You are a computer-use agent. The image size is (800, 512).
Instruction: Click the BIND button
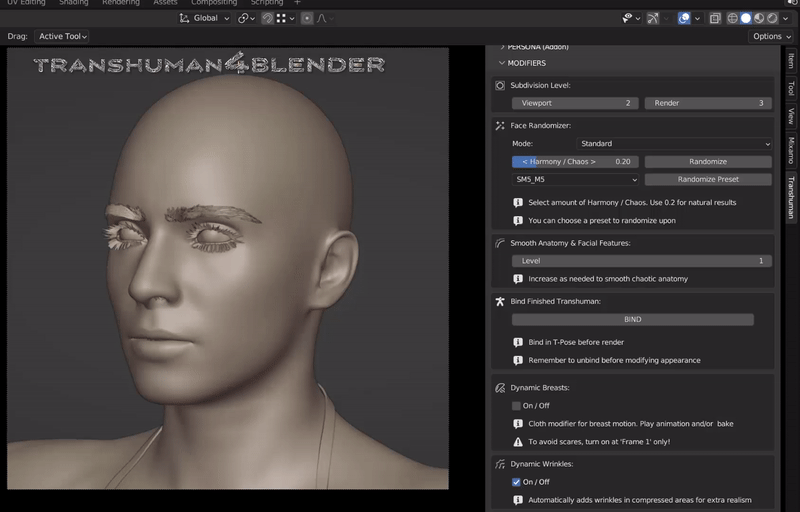[633, 319]
